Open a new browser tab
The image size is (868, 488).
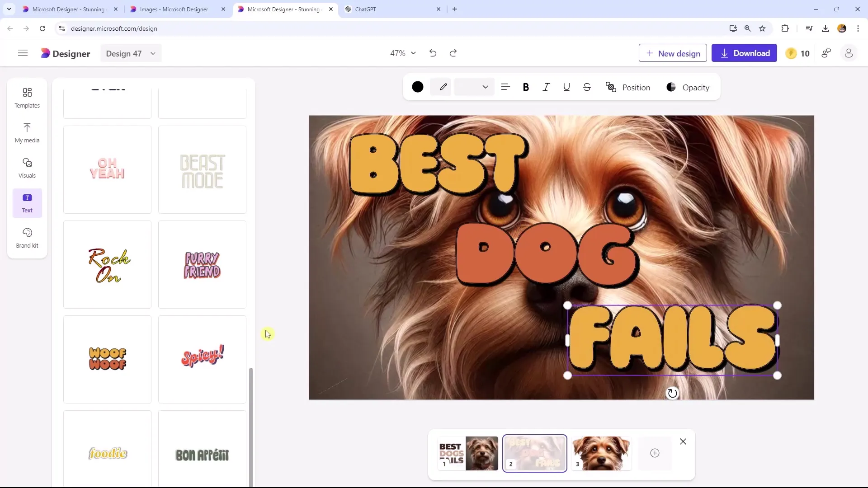coord(455,9)
